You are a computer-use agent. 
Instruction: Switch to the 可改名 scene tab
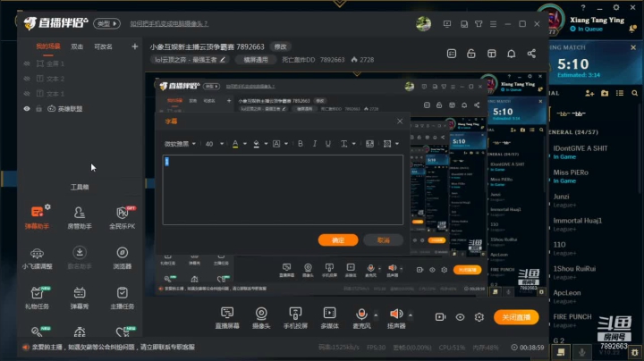(103, 46)
